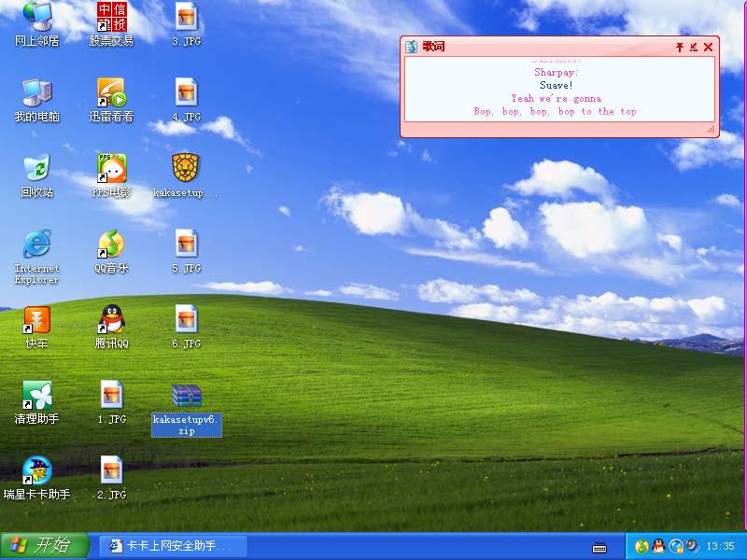Select the 回收站 recycle bin icon

click(x=36, y=168)
